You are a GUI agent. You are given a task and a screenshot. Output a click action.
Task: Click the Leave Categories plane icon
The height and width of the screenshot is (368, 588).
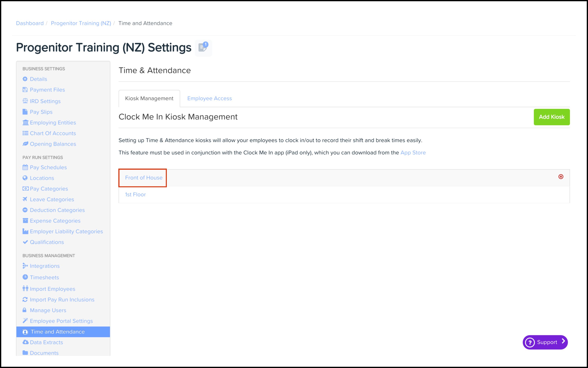(25, 199)
